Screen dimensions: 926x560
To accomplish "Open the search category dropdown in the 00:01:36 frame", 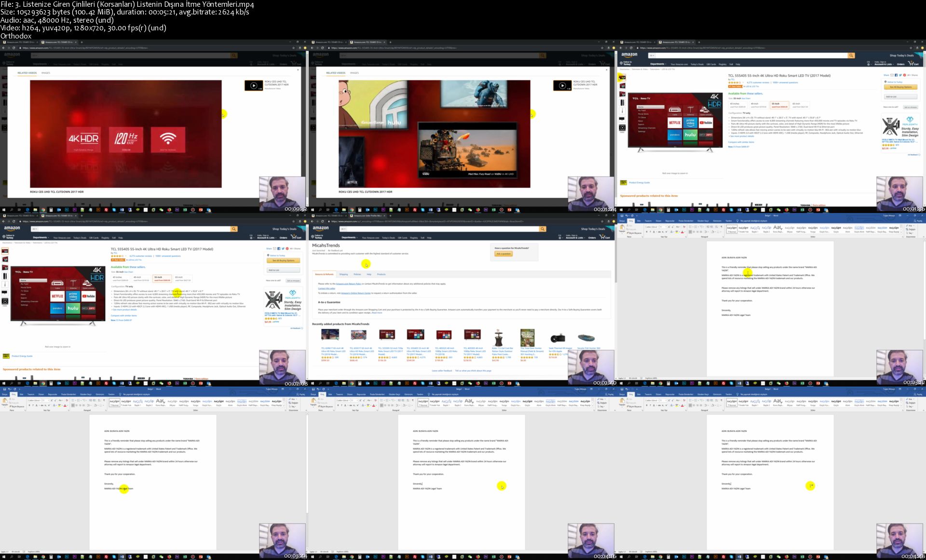I will pyautogui.click(x=652, y=55).
